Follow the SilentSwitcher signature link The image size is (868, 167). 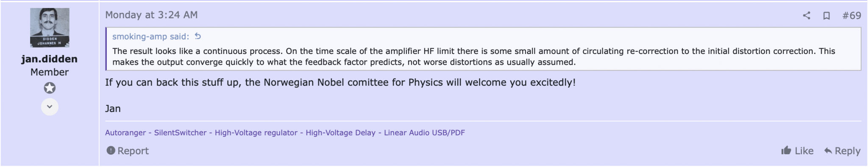(x=180, y=133)
